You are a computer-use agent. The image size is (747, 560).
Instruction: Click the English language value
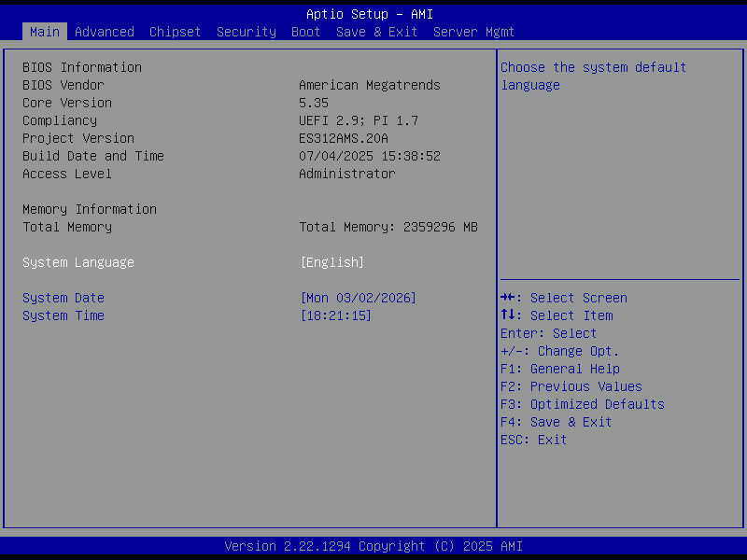pyautogui.click(x=332, y=262)
